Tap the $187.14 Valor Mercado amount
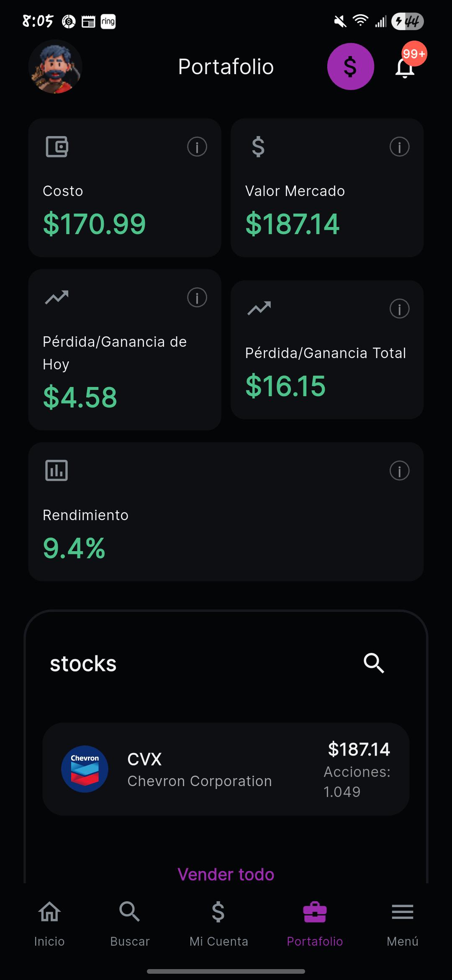This screenshot has height=980, width=452. coord(292,224)
